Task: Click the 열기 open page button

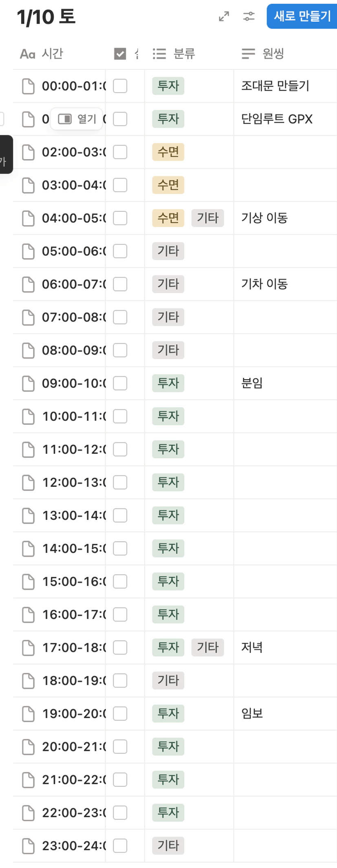Action: (77, 119)
